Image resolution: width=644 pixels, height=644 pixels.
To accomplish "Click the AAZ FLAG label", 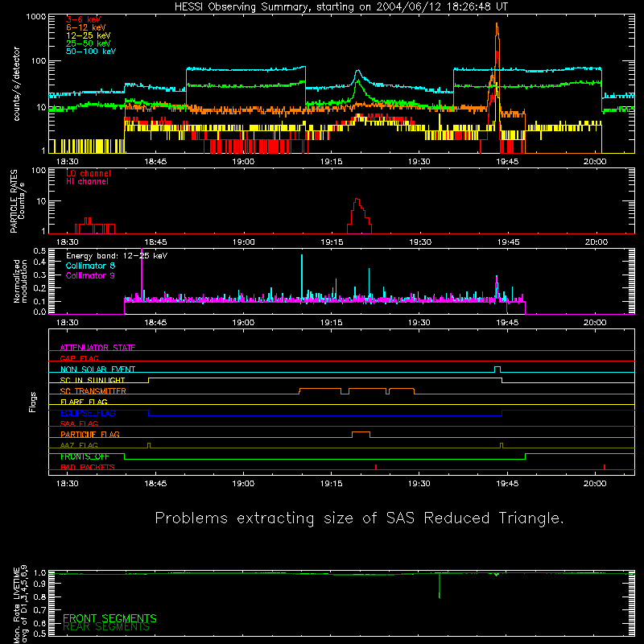I will point(79,445).
